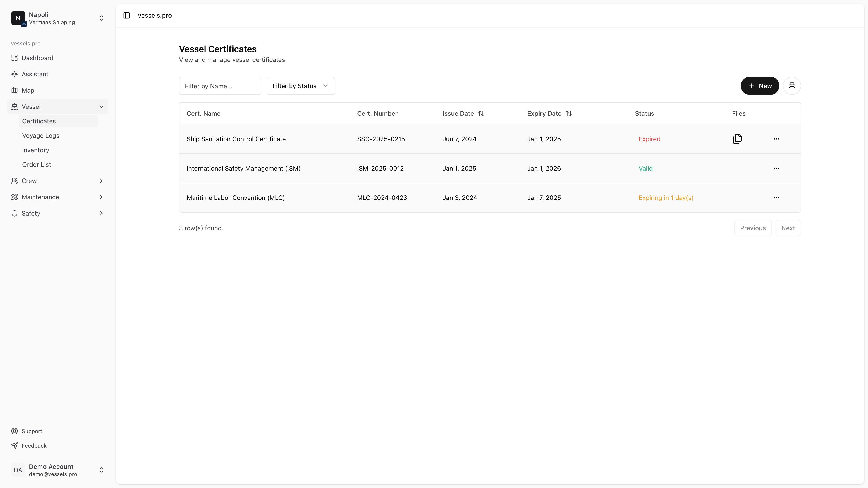Screen dimensions: 868x488
Task: Click International Safety Management (ISM) name
Action: point(243,168)
